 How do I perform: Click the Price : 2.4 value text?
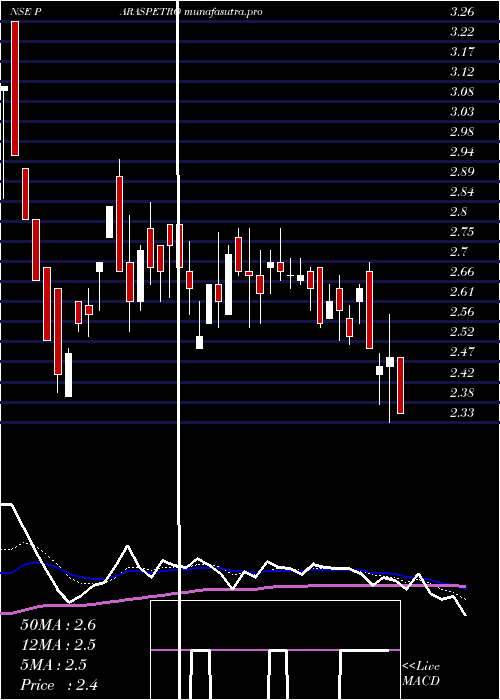pyautogui.click(x=59, y=685)
